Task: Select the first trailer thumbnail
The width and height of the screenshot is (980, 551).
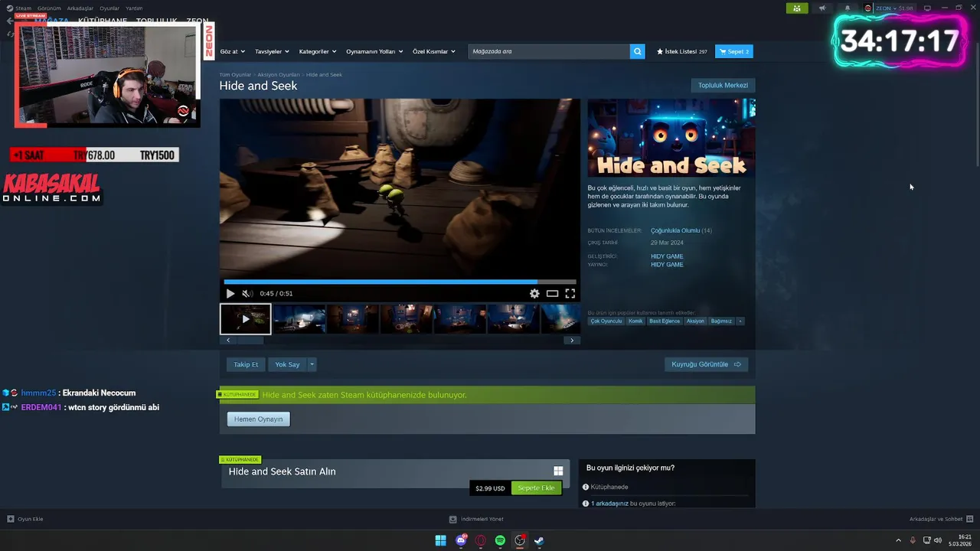Action: click(x=246, y=319)
